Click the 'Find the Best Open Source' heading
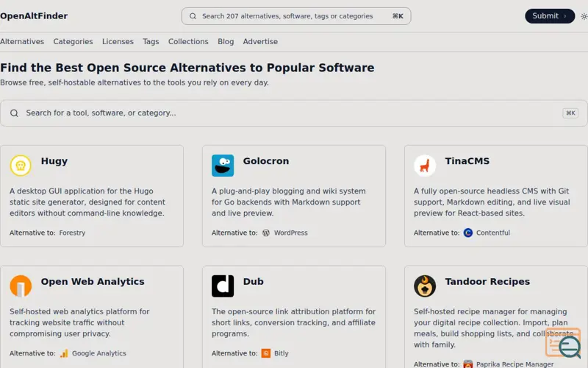 pos(187,68)
